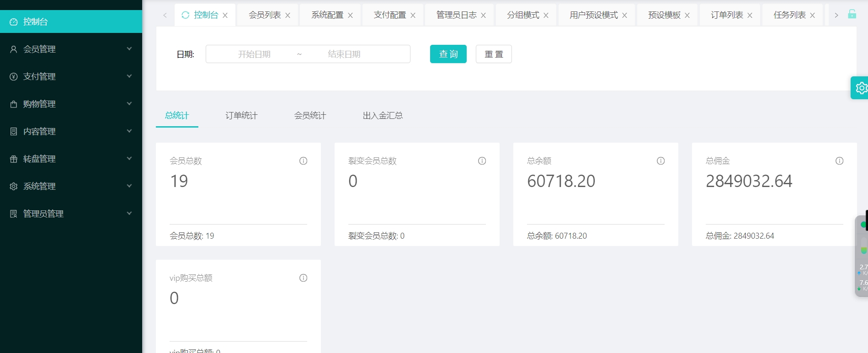Close the 系统配置 tab
This screenshot has width=868, height=353.
[x=350, y=16]
